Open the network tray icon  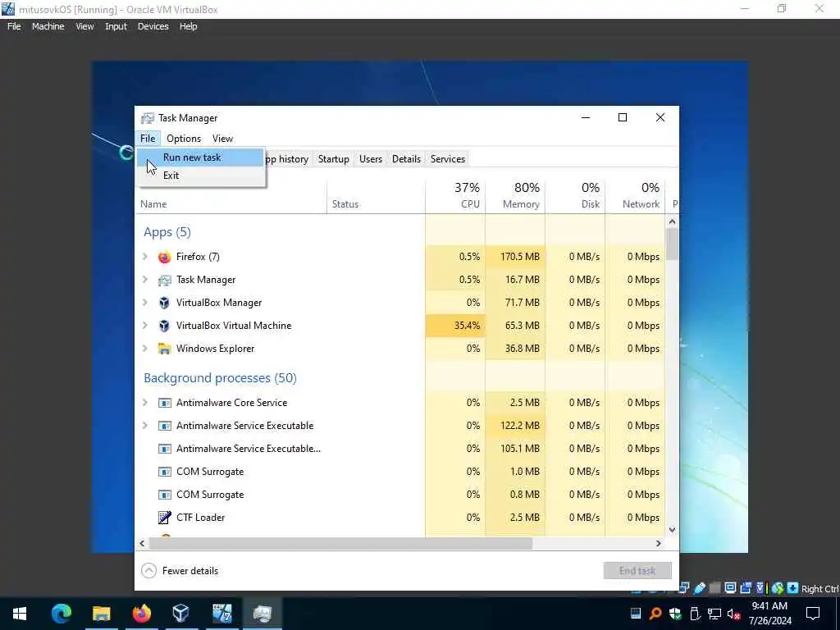coord(714,614)
